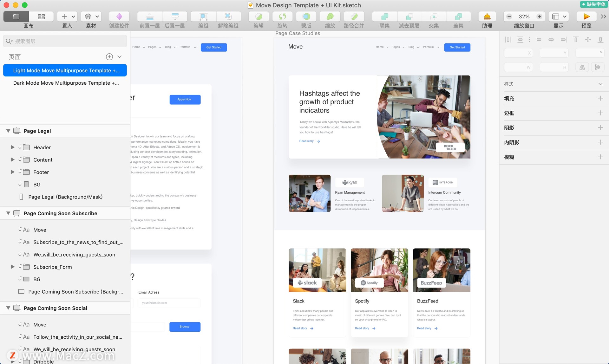Switch to grid components view mode
609x364 pixels.
(x=41, y=16)
